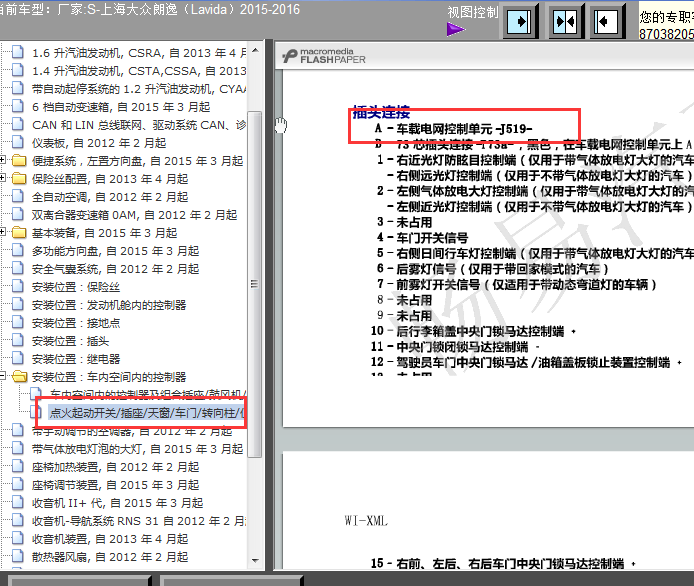Open 安装位置：插头 entry

click(70, 341)
